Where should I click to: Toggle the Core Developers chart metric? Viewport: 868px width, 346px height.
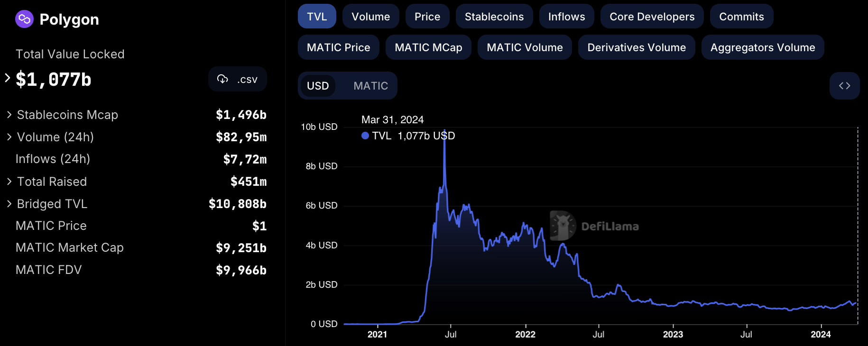pos(652,17)
